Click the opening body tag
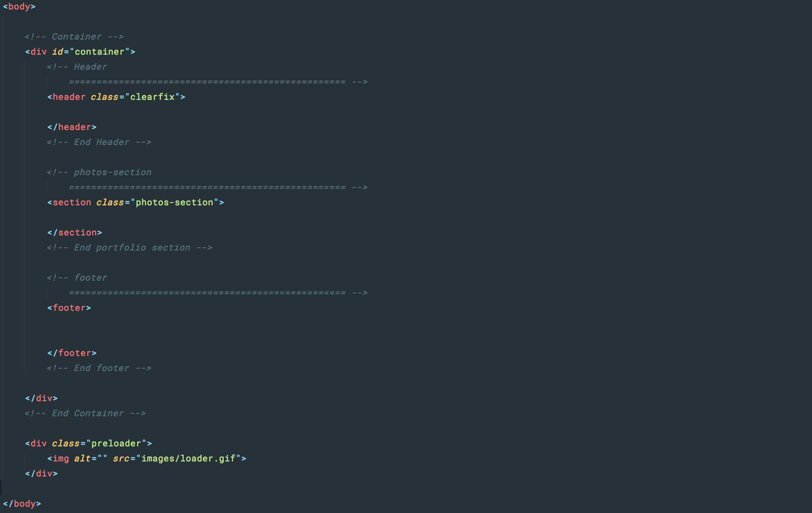Screen dimensions: 812x513 pos(19,7)
